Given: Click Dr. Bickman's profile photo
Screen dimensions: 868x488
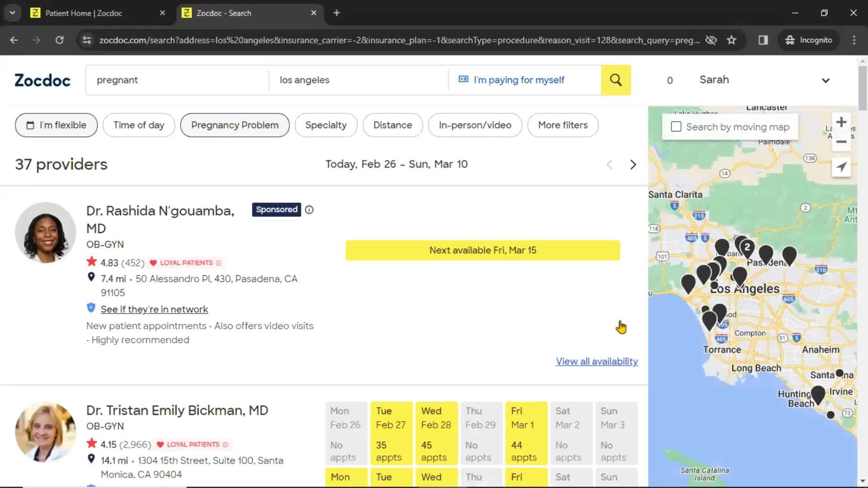Looking at the screenshot, I should click(x=46, y=432).
